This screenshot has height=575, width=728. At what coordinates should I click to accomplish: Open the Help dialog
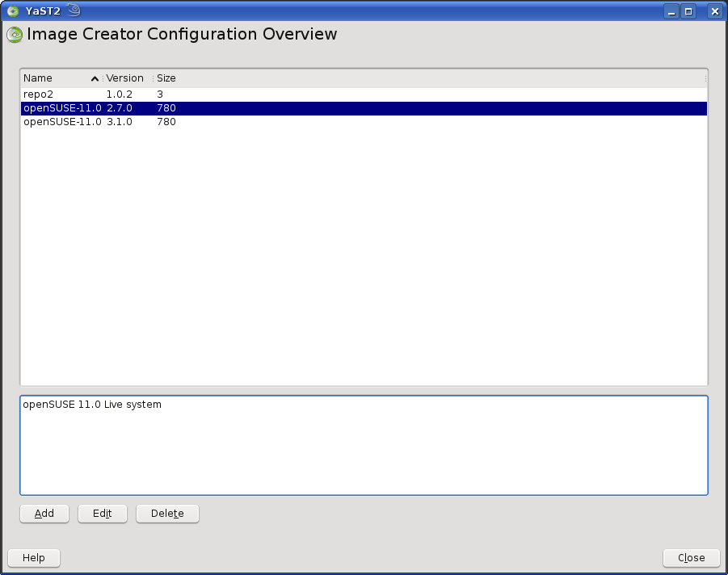(33, 557)
